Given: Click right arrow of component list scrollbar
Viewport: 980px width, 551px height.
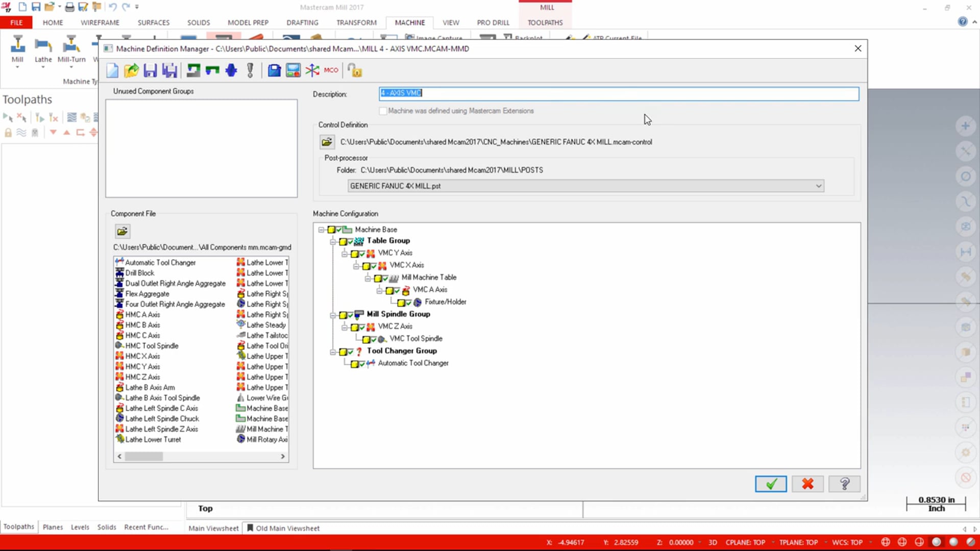Looking at the screenshot, I should click(x=283, y=457).
